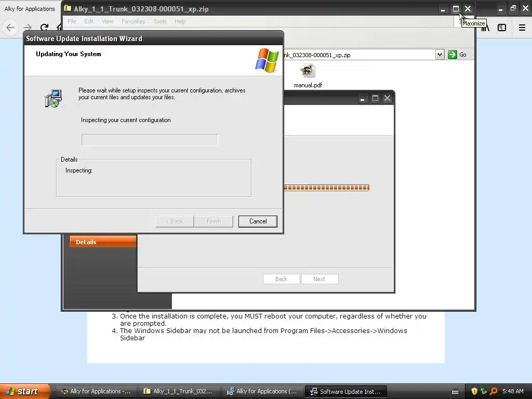Click the orange progress bar in Alky installer

point(326,188)
